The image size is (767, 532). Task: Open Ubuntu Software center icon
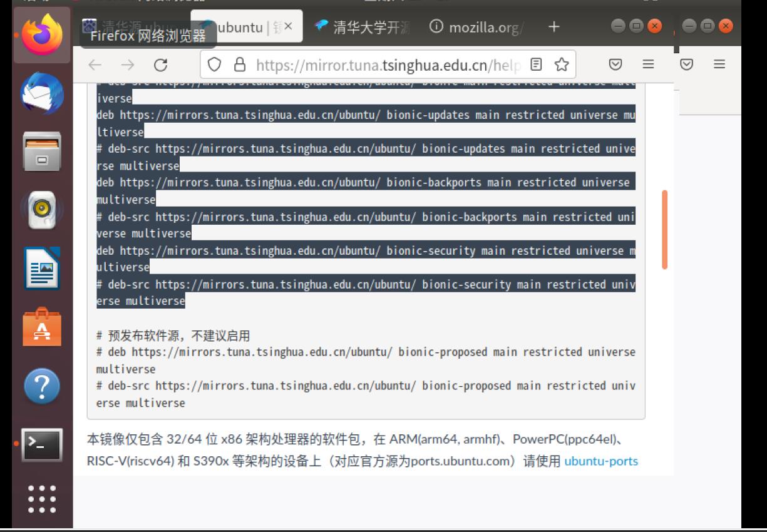click(x=42, y=327)
